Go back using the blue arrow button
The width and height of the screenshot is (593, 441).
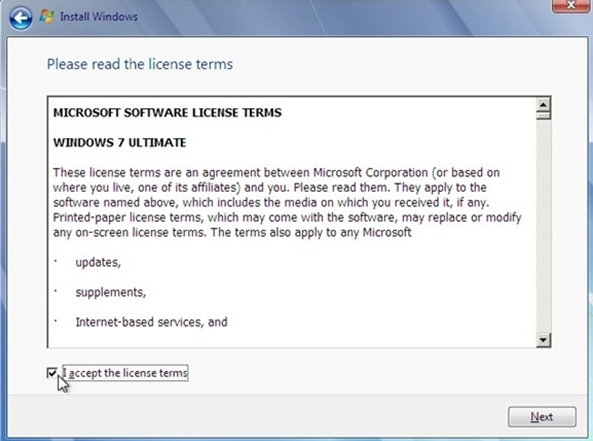[x=20, y=18]
